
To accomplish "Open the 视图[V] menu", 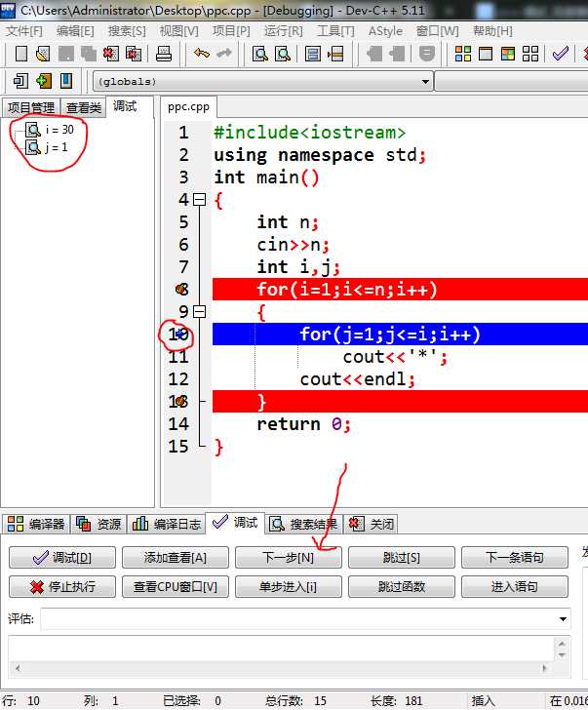I will coord(178,31).
